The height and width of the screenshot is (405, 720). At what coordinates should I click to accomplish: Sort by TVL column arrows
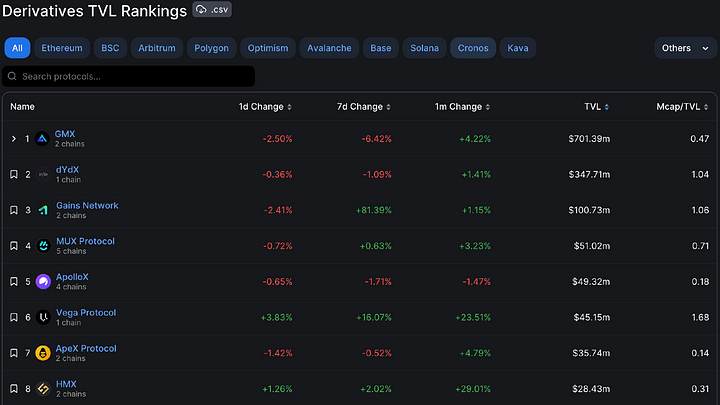point(607,107)
